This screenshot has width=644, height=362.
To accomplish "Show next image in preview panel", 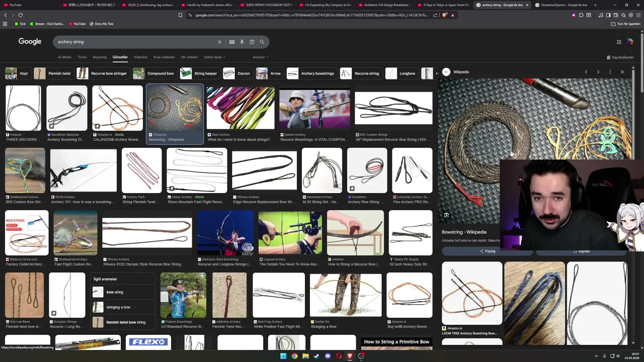I will 598,72.
